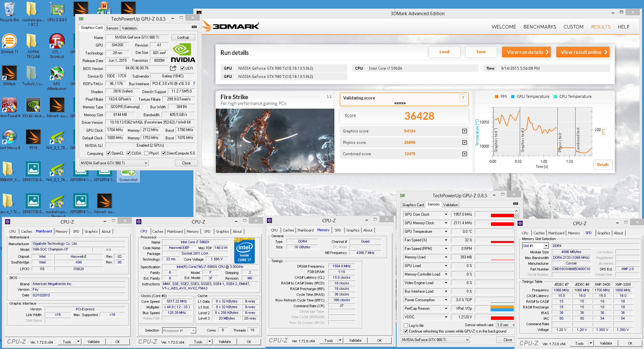The image size is (644, 349).
Task: Open the BENCHMARKS menu in 3DMark
Action: click(539, 27)
